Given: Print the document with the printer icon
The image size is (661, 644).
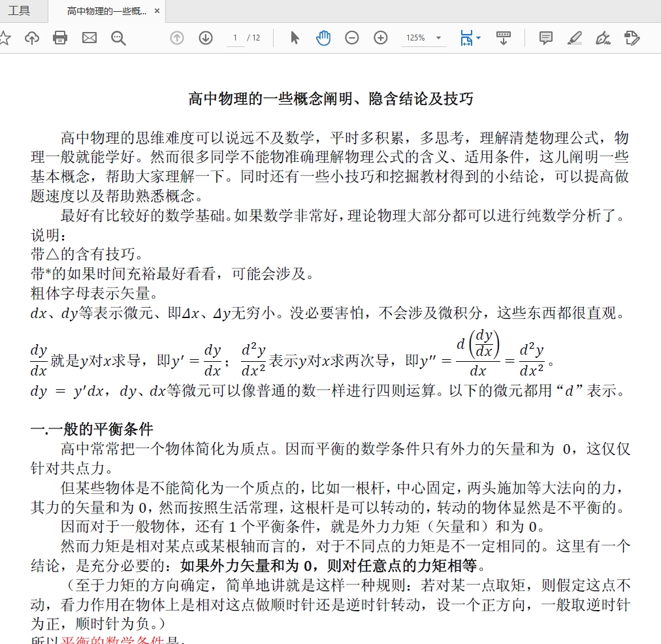Looking at the screenshot, I should click(60, 38).
